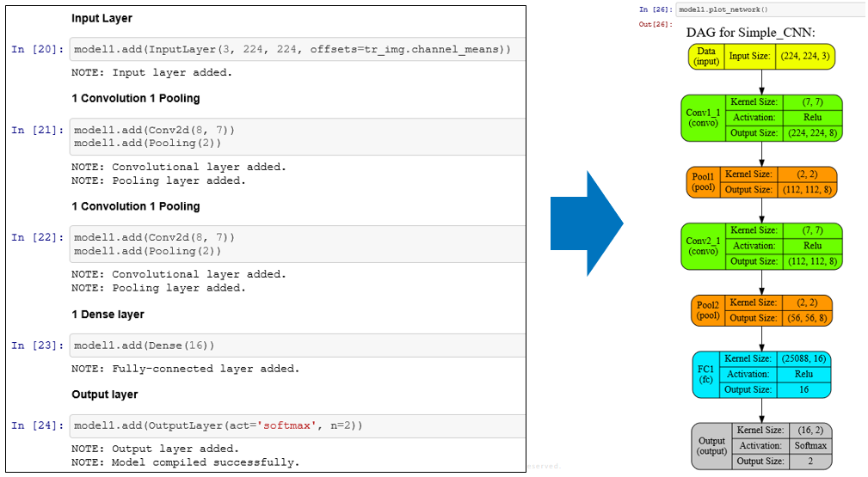
Task: Click the cyan FC1 fully-connected node
Action: 761,374
